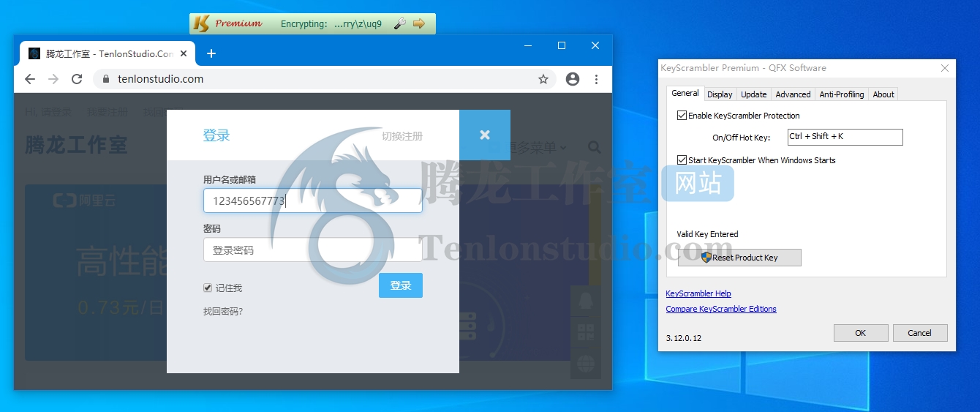Click version text 3.12.0.12

(x=684, y=338)
